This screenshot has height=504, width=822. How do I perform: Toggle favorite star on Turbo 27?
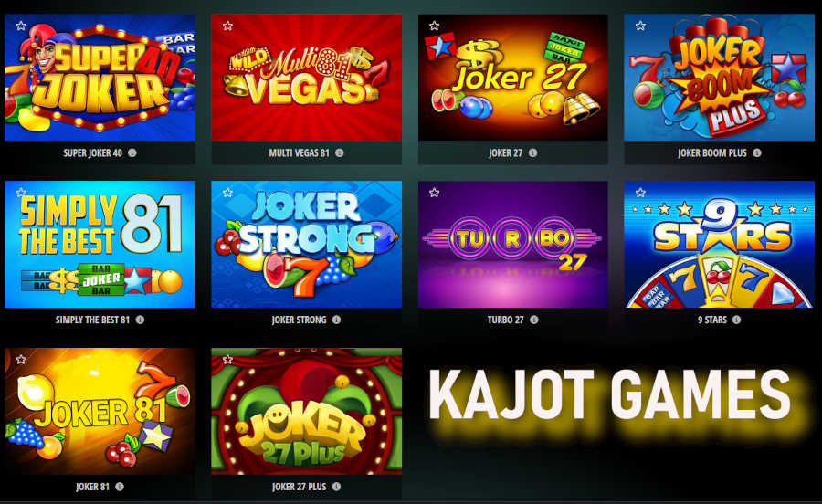[x=434, y=193]
